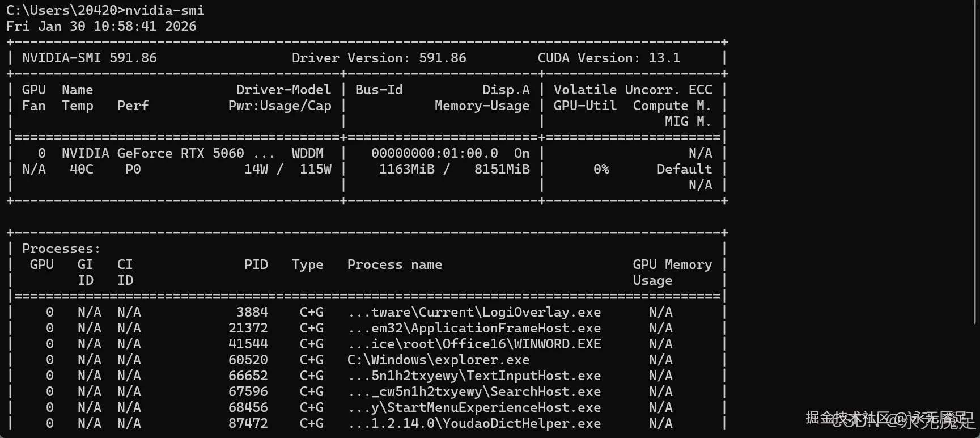Click the CUDA Version 13.1 text
This screenshot has width=980, height=438.
(609, 58)
